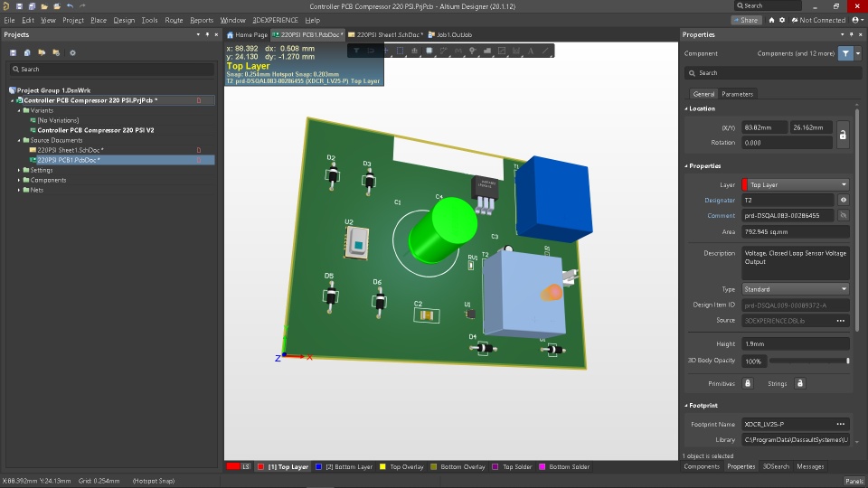The height and width of the screenshot is (488, 868).
Task: Toggle the location lock icon
Action: (x=842, y=135)
